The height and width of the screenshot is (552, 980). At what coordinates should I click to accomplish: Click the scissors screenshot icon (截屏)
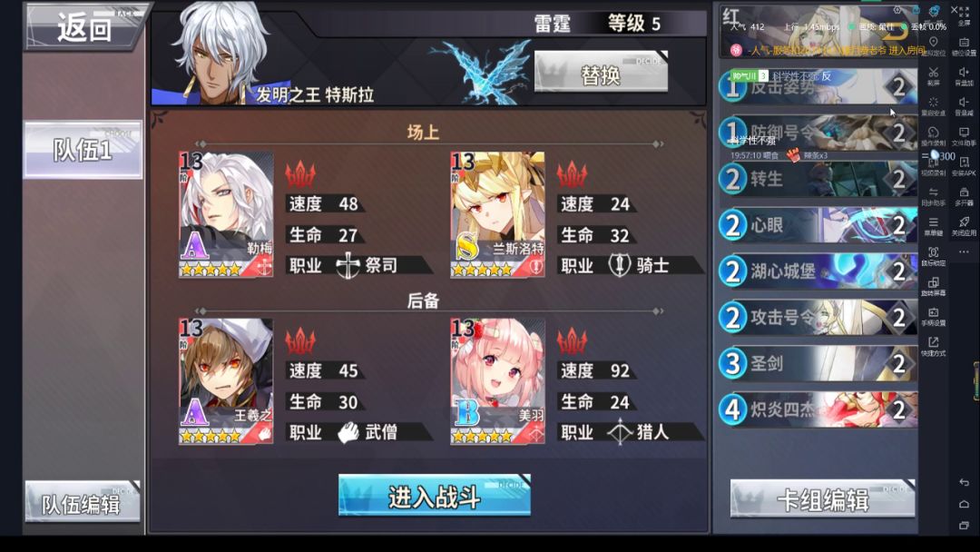pyautogui.click(x=933, y=75)
